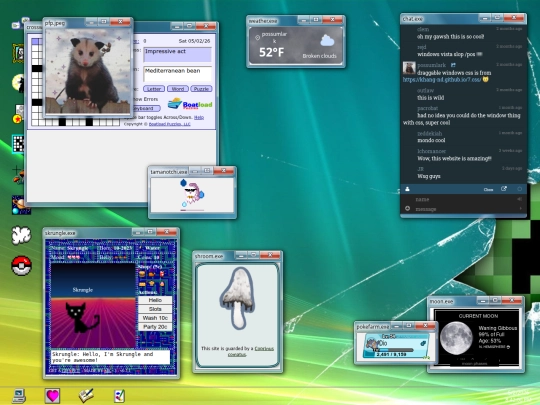The width and height of the screenshot is (540, 405).
Task: Click the 'mondo cool' chat message
Action: pyautogui.click(x=431, y=140)
